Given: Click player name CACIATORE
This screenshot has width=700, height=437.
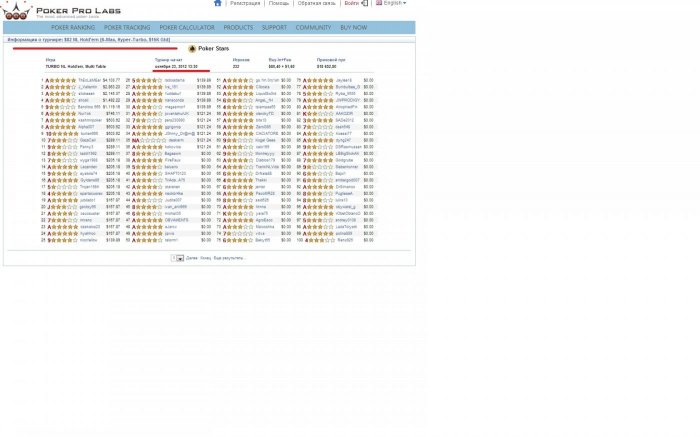Looking at the screenshot, I should tap(267, 133).
